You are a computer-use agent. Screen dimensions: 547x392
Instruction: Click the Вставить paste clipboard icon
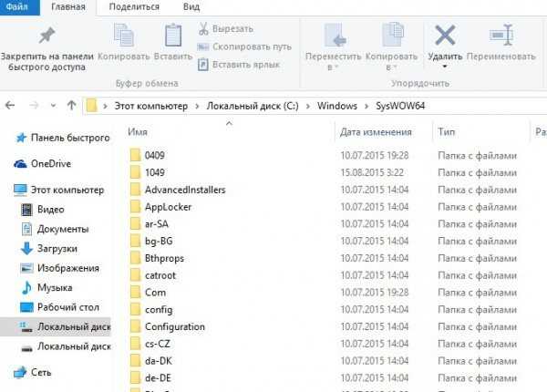(x=173, y=35)
